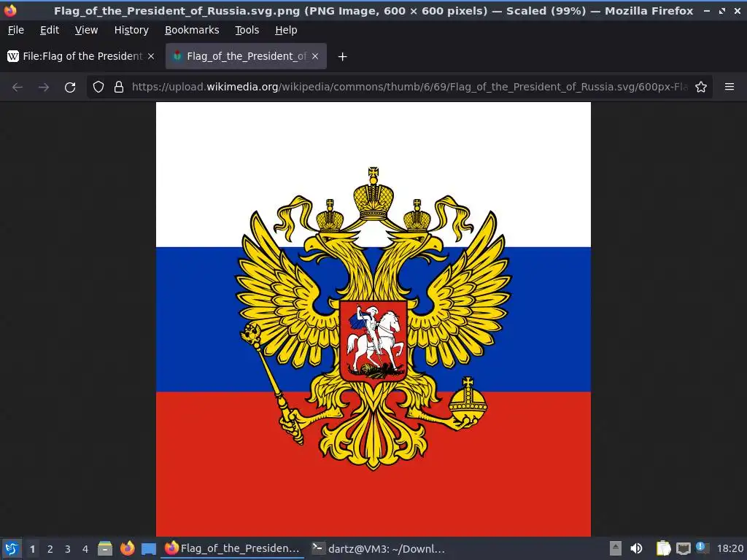Go forward to next page
The image size is (747, 560).
44,87
